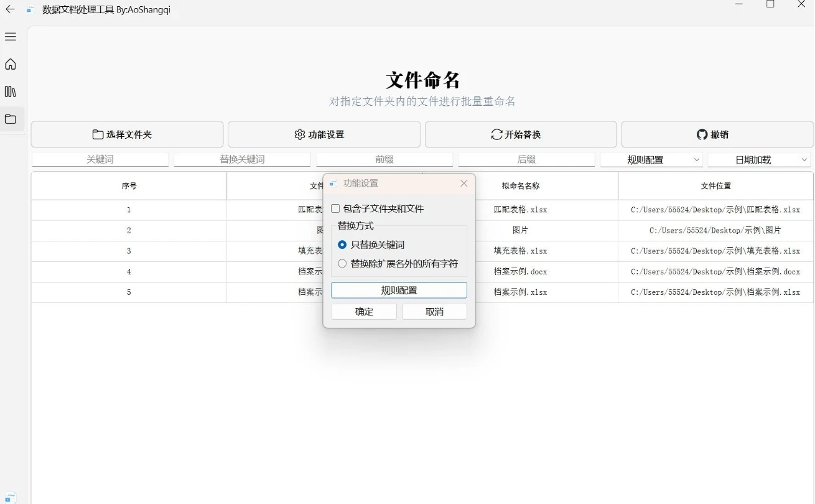
Task: Close the 功能设置 dialog
Action: tap(463, 183)
